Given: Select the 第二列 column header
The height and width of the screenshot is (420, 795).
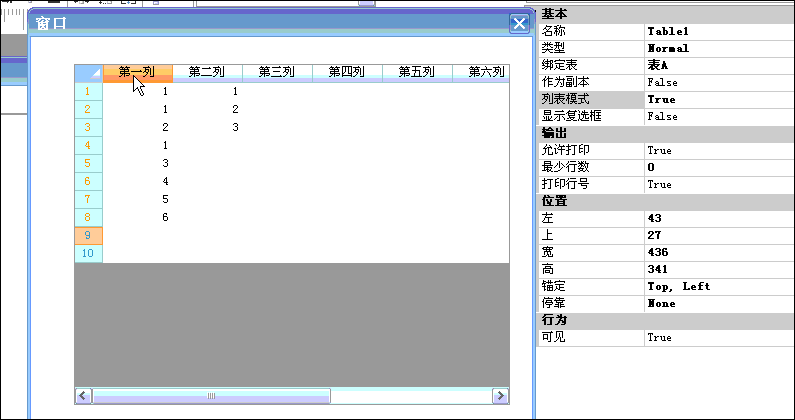Looking at the screenshot, I should (207, 74).
